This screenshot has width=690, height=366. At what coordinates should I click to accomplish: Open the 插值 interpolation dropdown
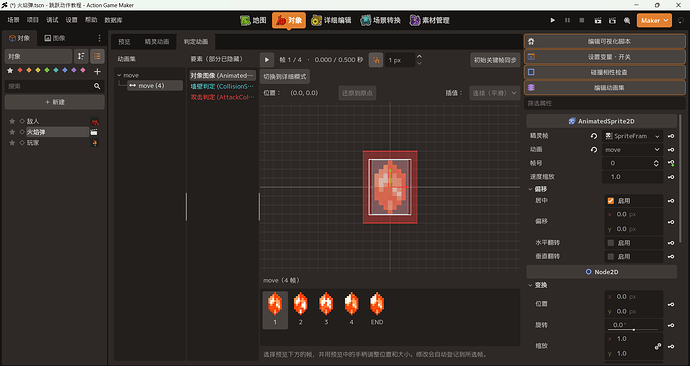495,93
